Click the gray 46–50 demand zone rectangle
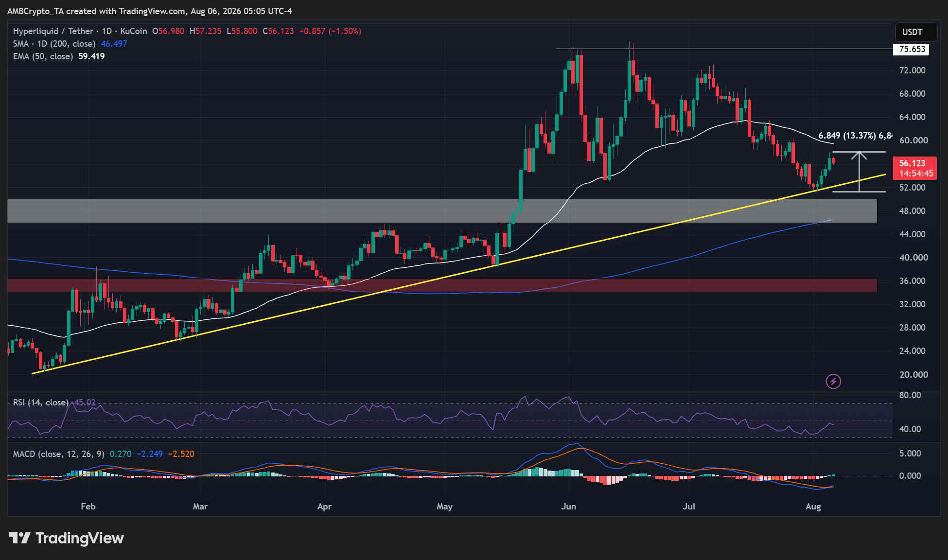This screenshot has width=948, height=560. pos(442,211)
